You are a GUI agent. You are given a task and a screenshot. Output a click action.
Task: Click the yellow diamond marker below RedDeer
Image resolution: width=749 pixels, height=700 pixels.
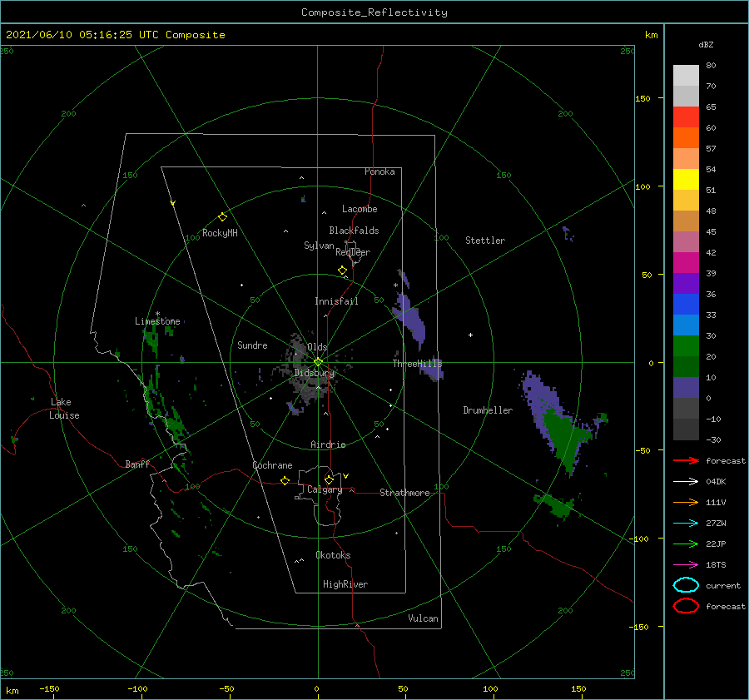click(x=343, y=271)
